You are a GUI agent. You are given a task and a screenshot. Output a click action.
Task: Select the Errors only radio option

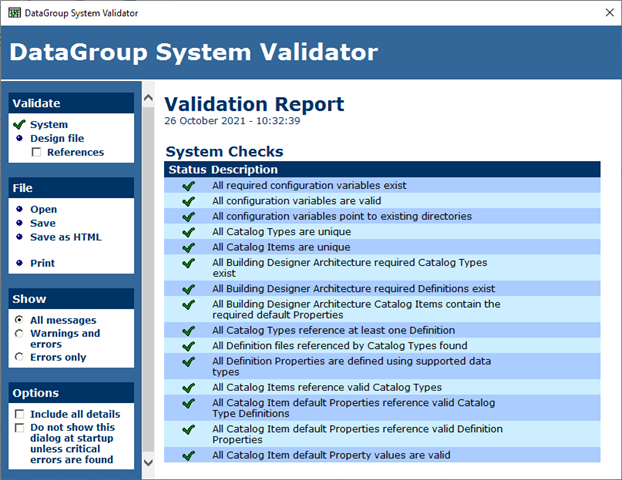coord(19,357)
